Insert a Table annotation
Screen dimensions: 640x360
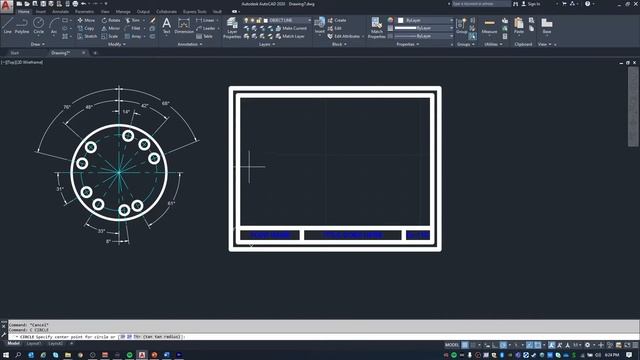click(x=204, y=36)
